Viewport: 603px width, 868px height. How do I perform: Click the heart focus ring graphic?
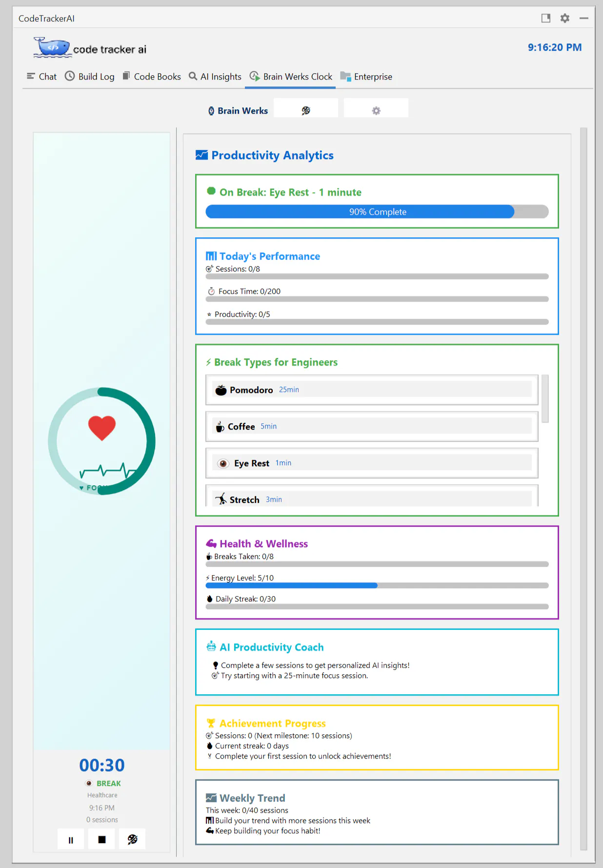(x=102, y=441)
